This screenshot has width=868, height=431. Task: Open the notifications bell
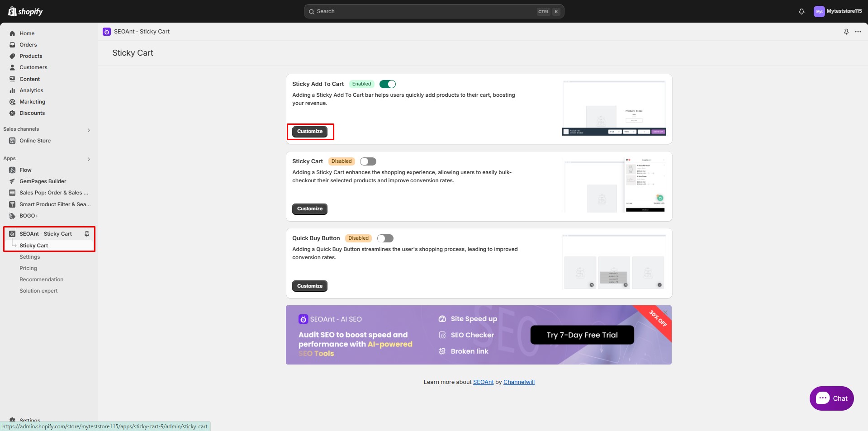pyautogui.click(x=802, y=11)
